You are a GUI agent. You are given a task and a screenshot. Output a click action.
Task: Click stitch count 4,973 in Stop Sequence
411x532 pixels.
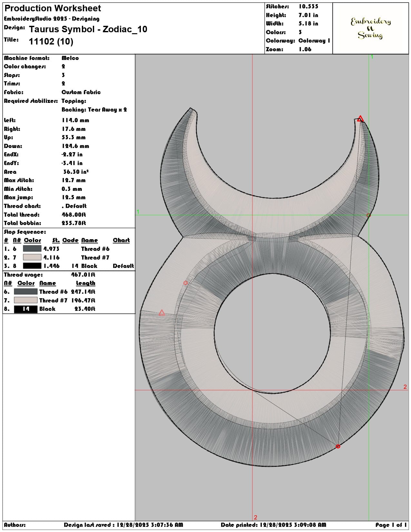click(x=52, y=249)
